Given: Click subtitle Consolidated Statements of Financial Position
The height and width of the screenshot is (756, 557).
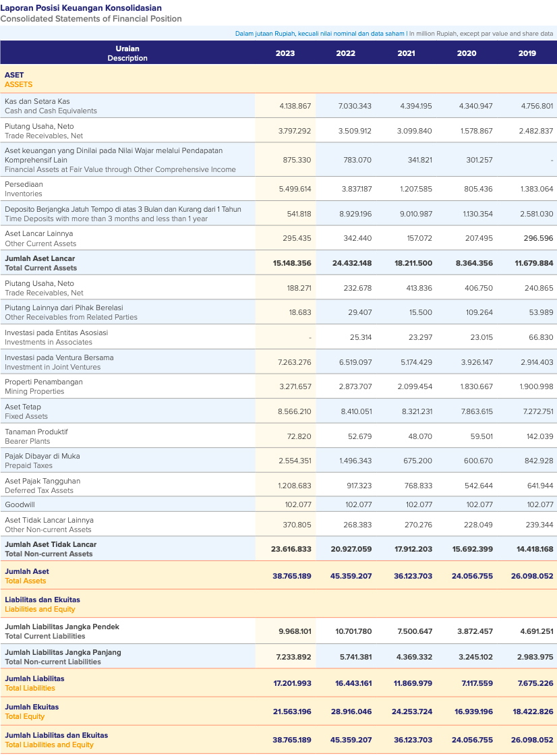Looking at the screenshot, I should click(91, 19).
